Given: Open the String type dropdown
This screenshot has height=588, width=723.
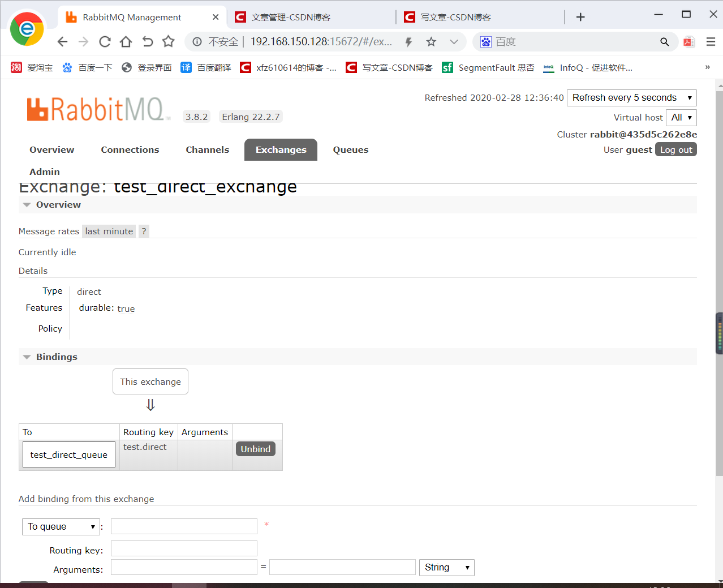Looking at the screenshot, I should (446, 568).
